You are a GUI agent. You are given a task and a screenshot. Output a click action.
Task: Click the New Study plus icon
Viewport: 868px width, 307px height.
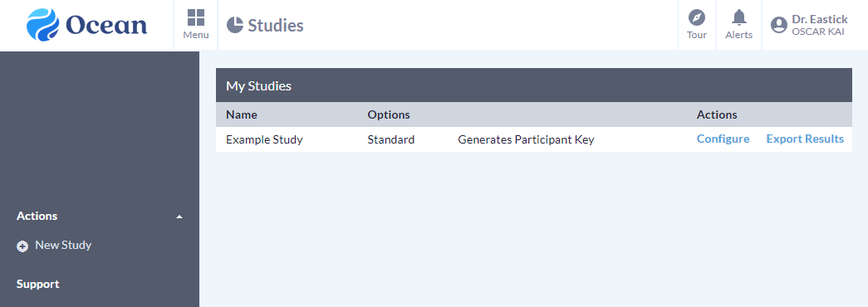coord(22,246)
